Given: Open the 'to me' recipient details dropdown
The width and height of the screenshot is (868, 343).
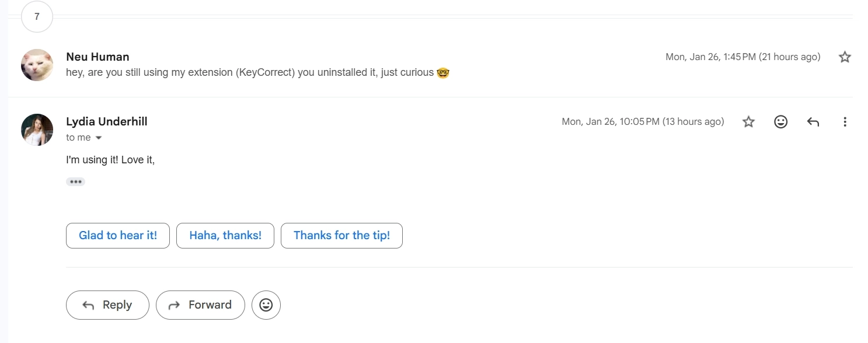Looking at the screenshot, I should [x=84, y=137].
